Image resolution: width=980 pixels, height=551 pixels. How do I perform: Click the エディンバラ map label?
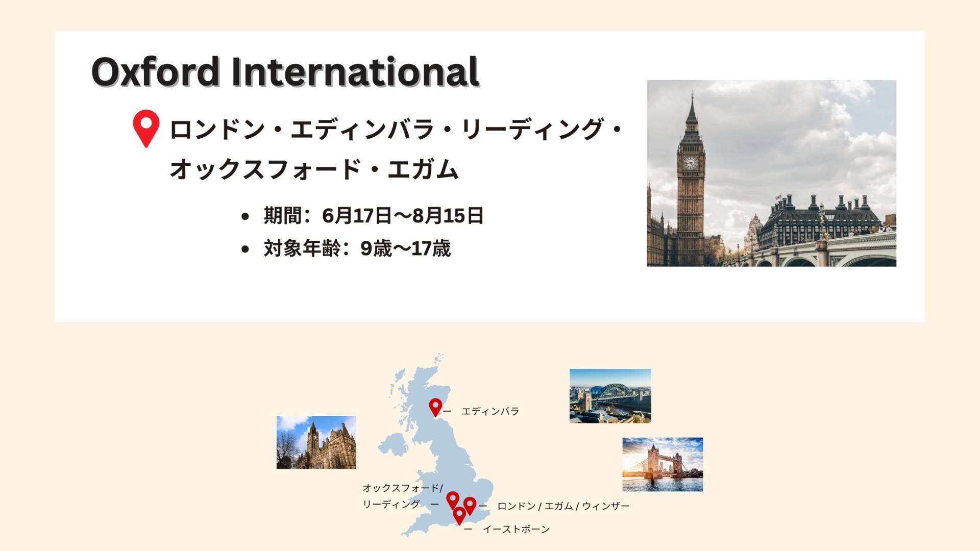tap(490, 411)
